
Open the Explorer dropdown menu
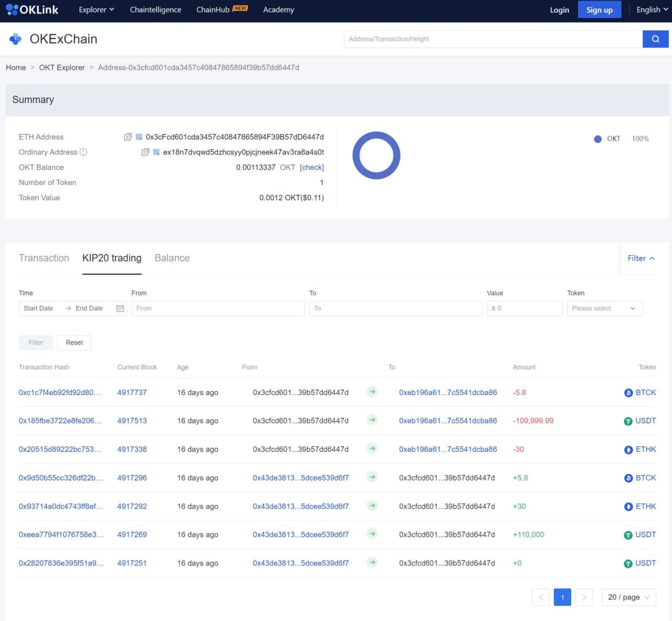[97, 9]
